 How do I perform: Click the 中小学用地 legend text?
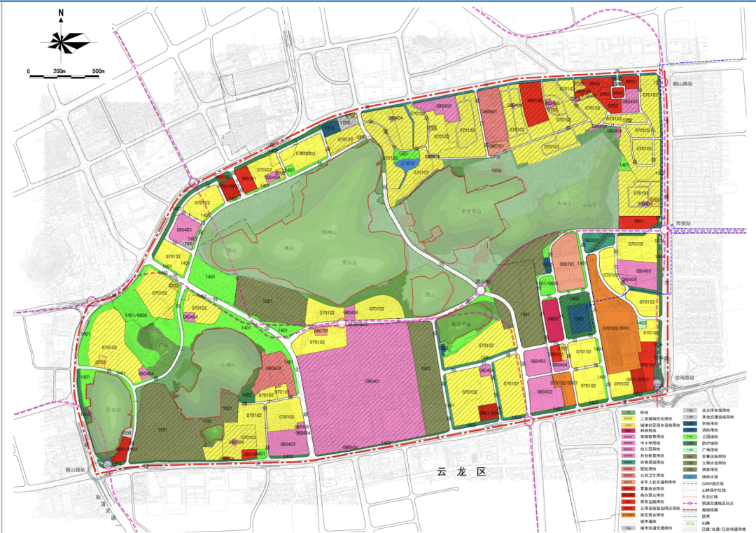pyautogui.click(x=650, y=443)
